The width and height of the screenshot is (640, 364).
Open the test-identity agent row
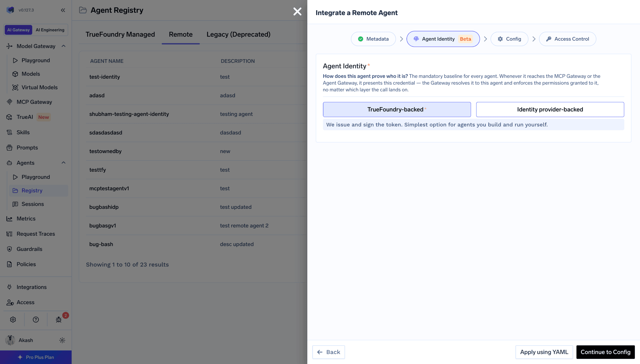click(x=196, y=77)
